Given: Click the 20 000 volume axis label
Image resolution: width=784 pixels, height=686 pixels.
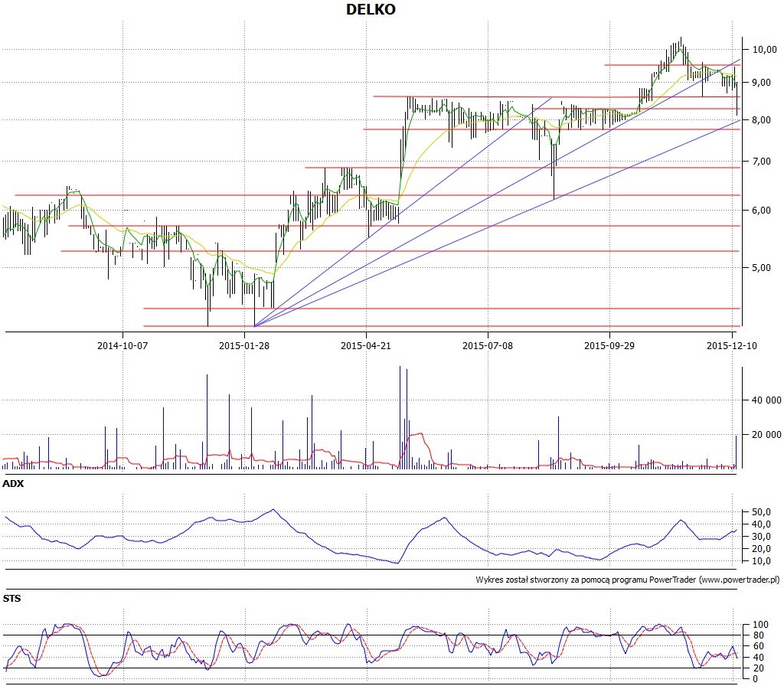Looking at the screenshot, I should 766,435.
